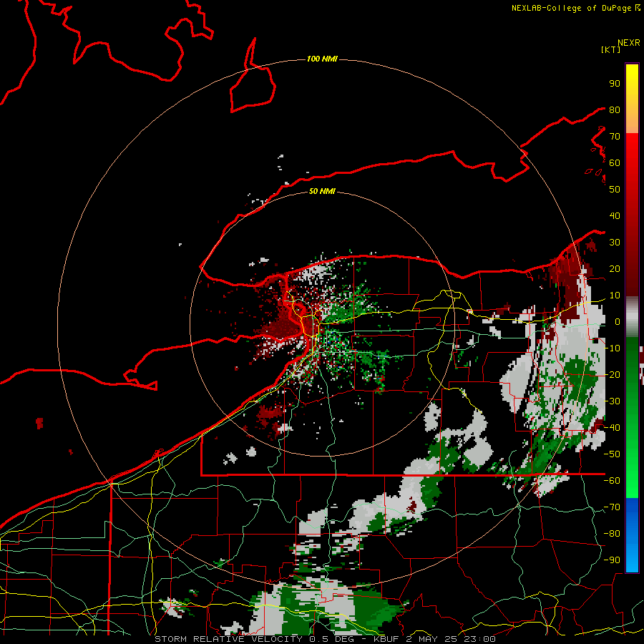Click the positive 40 scale value
The image size is (644, 644).
pos(615,215)
